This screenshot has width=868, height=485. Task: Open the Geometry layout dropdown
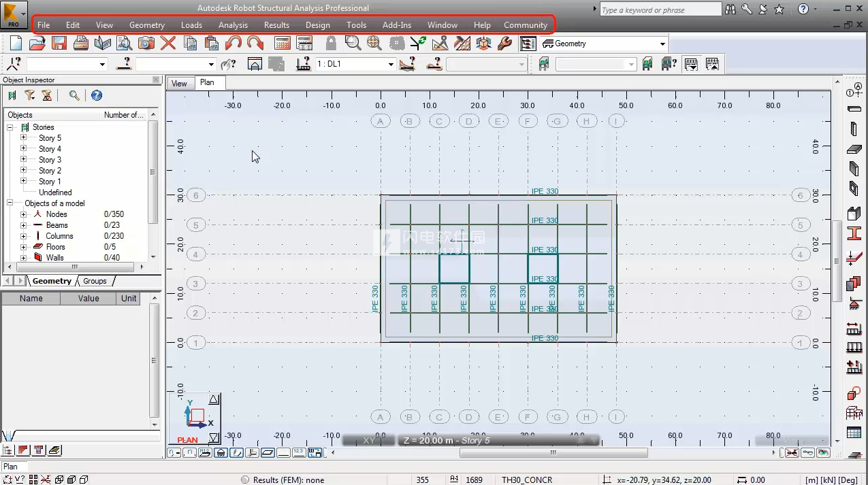click(662, 44)
